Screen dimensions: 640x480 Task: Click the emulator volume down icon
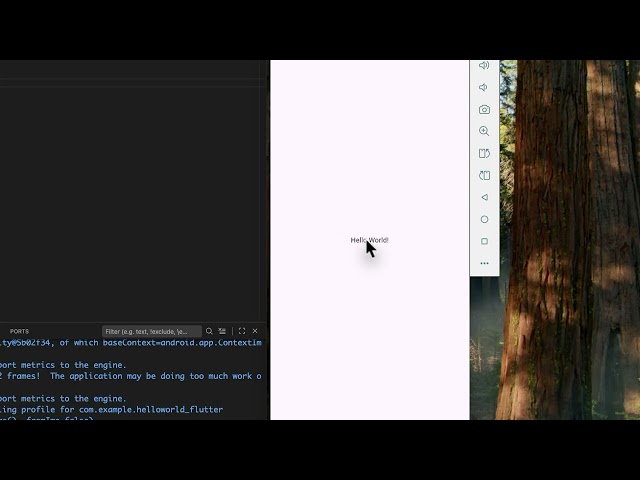tap(483, 87)
